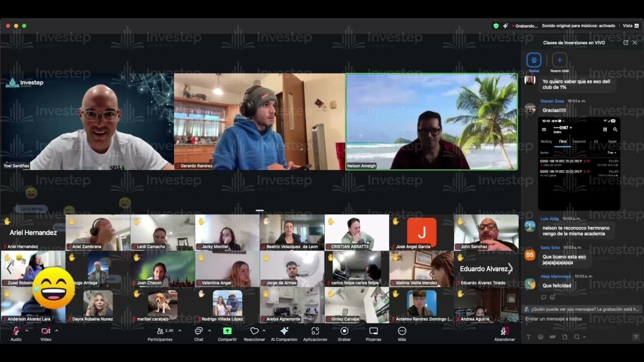Screen dimensions: 644x362
Task: Reply in thread to the "Que felicidad" message
Action: [x=544, y=297]
